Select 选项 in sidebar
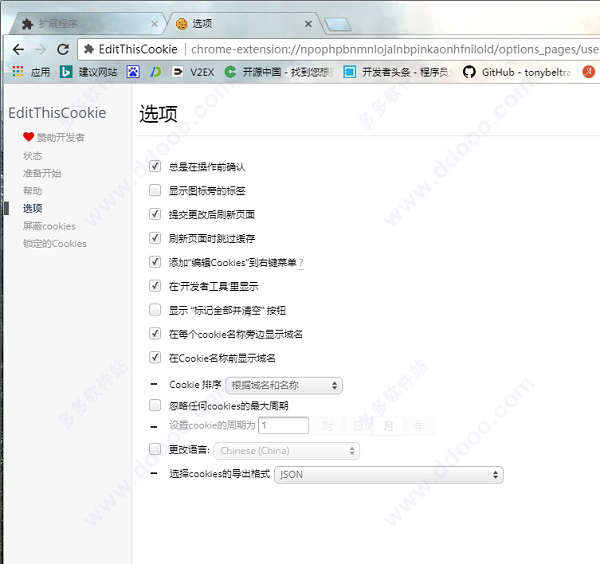This screenshot has width=600, height=564. [33, 209]
